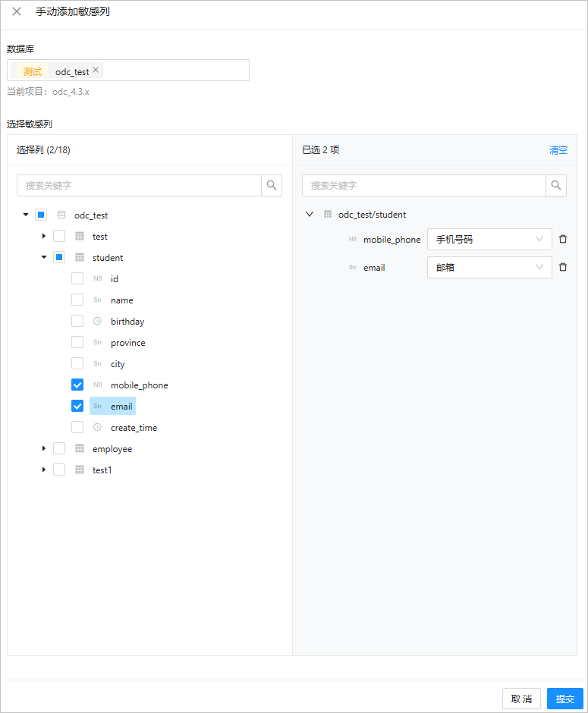The height and width of the screenshot is (713, 588).
Task: Open the 手机号码 masking type dropdown
Action: click(x=489, y=239)
